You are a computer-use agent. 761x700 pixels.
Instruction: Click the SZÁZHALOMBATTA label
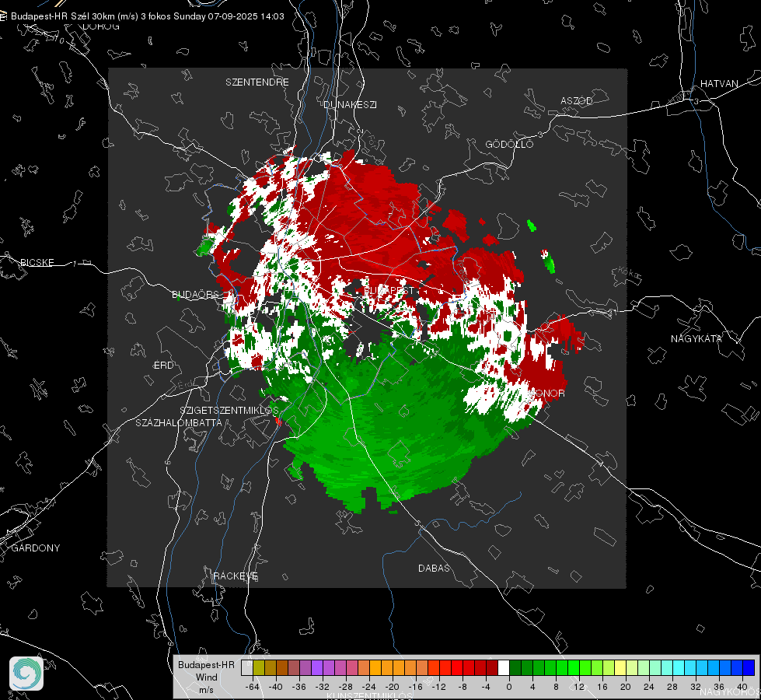(x=179, y=422)
